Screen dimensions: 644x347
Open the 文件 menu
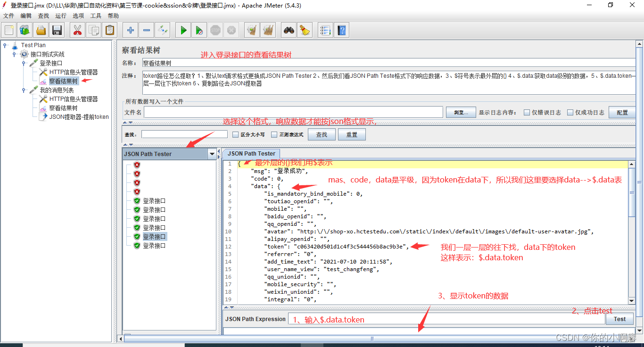tap(8, 16)
